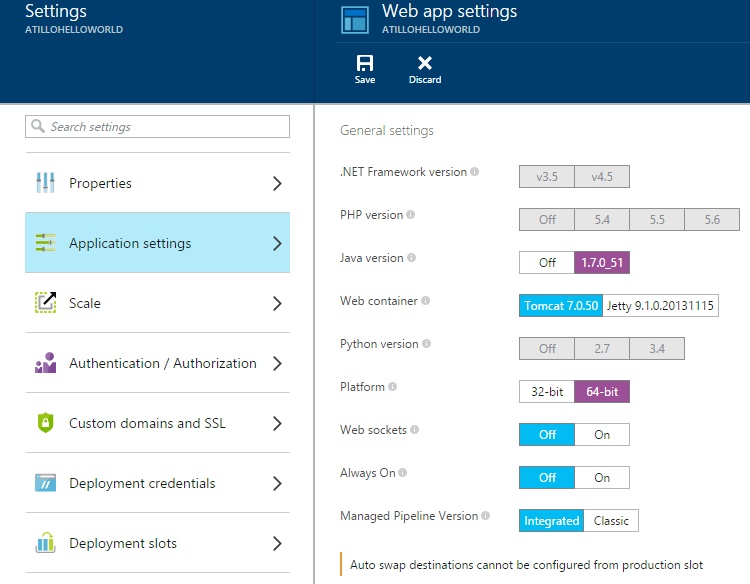Select Python version 3.4
Image resolution: width=750 pixels, height=584 pixels.
coord(657,349)
